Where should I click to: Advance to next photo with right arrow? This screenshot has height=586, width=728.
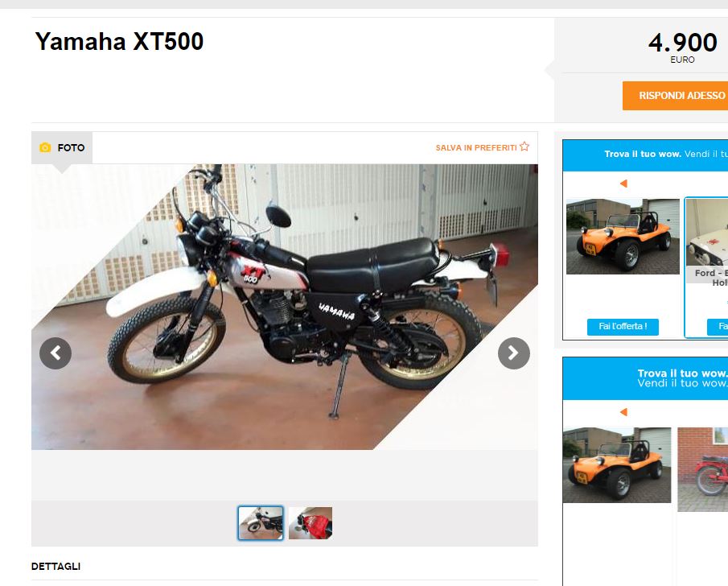[x=513, y=353]
